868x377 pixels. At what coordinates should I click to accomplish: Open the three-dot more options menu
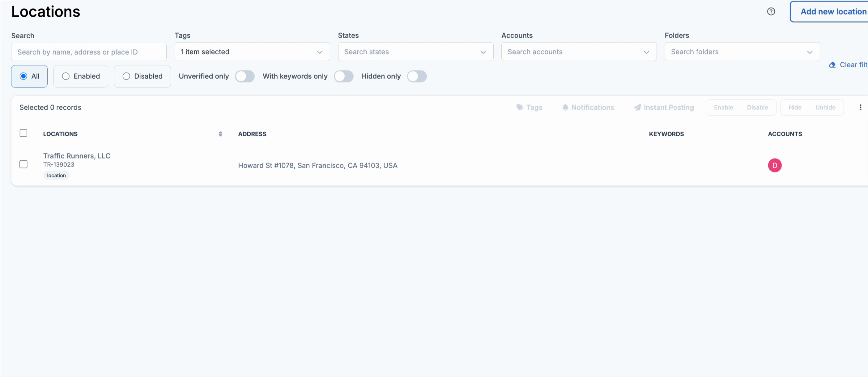(x=860, y=107)
